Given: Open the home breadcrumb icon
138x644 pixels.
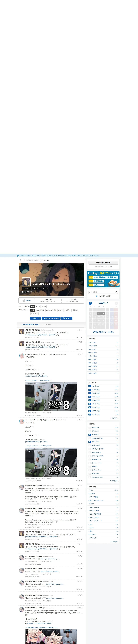Looking at the screenshot, I should pos(21,260).
